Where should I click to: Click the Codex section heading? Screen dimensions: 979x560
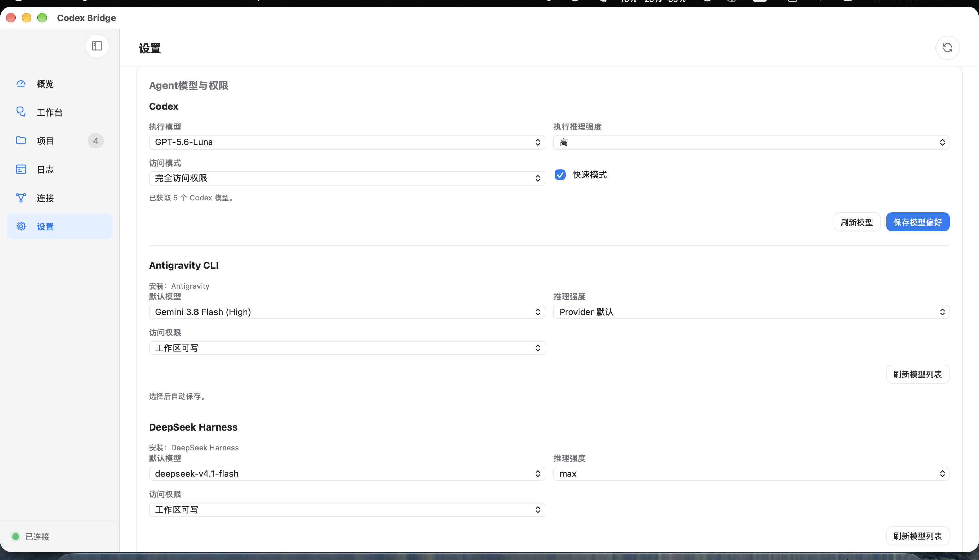pyautogui.click(x=164, y=107)
